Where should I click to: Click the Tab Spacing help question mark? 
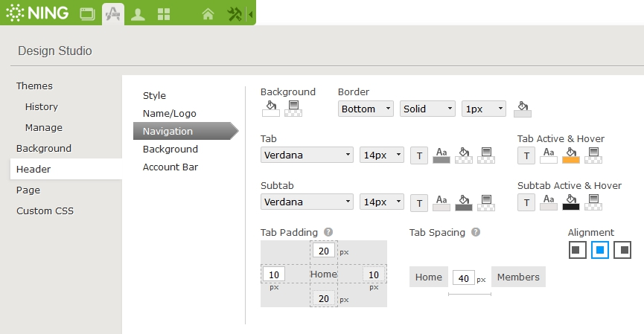click(476, 232)
